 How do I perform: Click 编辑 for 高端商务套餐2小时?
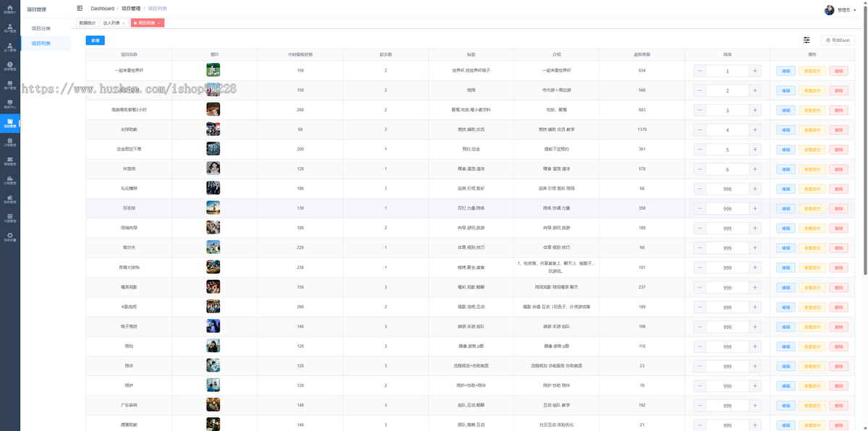click(786, 110)
